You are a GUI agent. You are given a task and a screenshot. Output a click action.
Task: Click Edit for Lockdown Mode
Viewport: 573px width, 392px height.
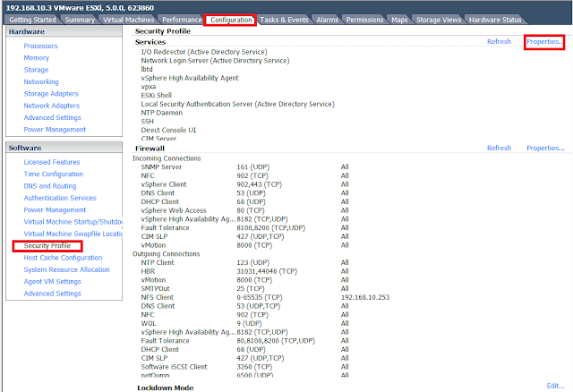pos(555,386)
